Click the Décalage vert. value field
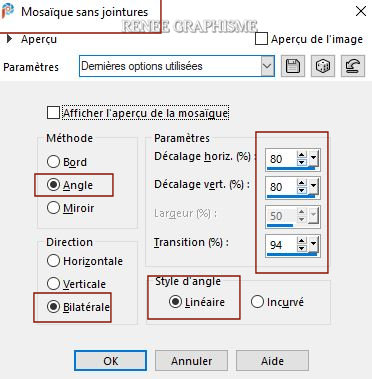Screen dimensions: 372x379 [x=281, y=187]
